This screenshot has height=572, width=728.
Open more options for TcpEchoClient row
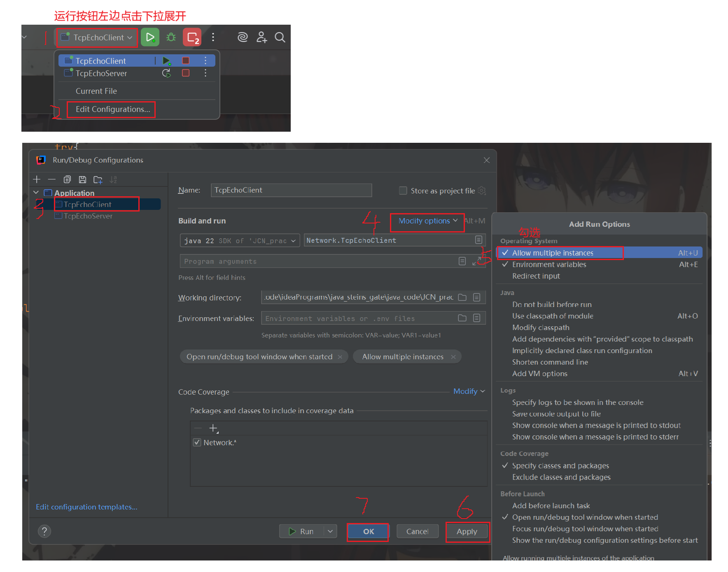205,61
